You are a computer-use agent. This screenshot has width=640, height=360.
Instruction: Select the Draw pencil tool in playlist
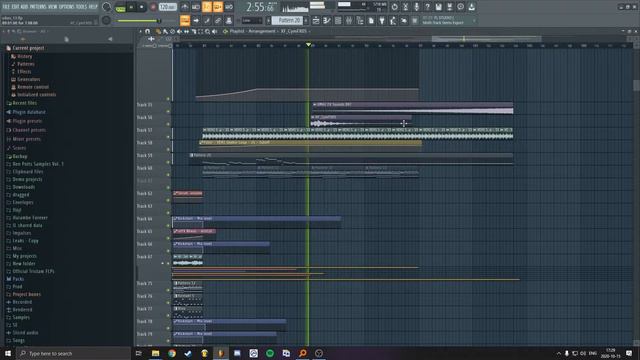point(158,31)
